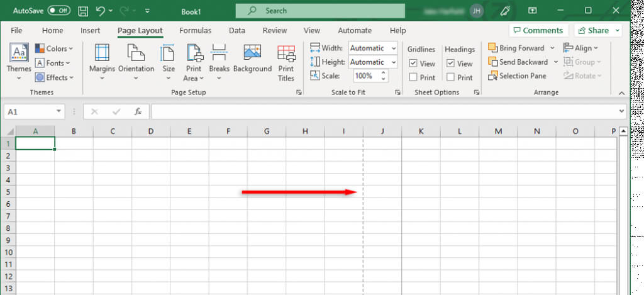
Task: Toggle the AutoSave switch
Action: click(x=59, y=11)
